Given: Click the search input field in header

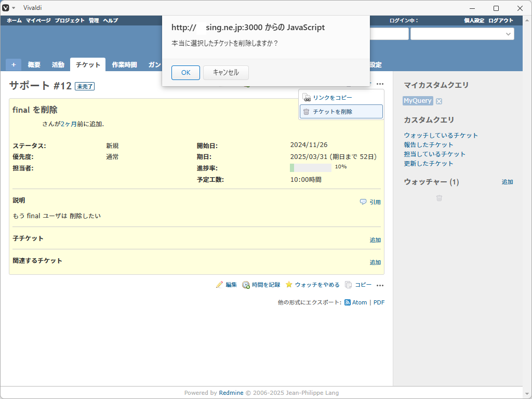Looking at the screenshot, I should [x=389, y=34].
